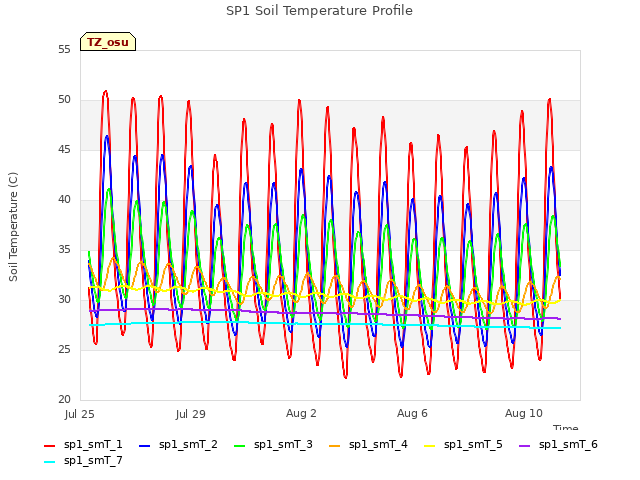
Task: Click the cyan sp1_smT_7 legend swatch
Action: [x=49, y=462]
